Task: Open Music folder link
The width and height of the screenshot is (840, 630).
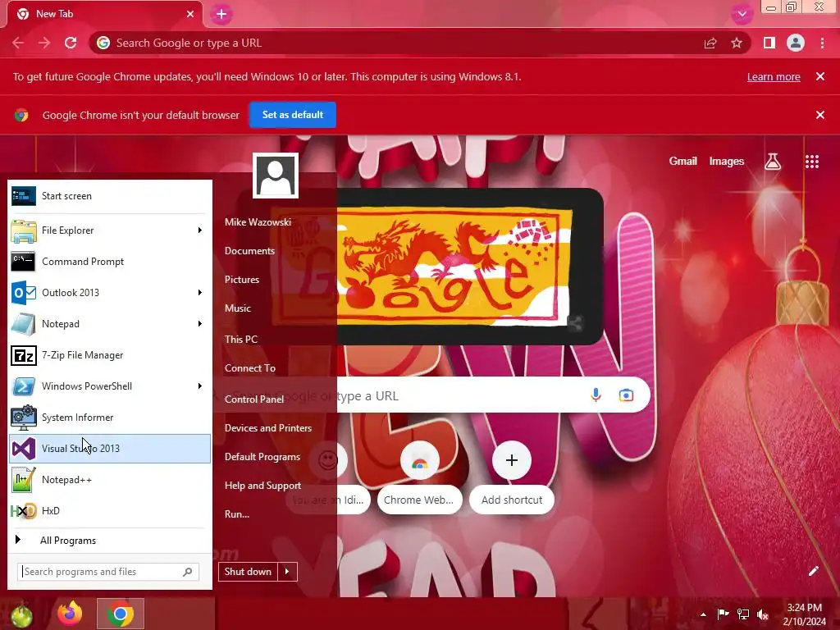Action: click(238, 308)
